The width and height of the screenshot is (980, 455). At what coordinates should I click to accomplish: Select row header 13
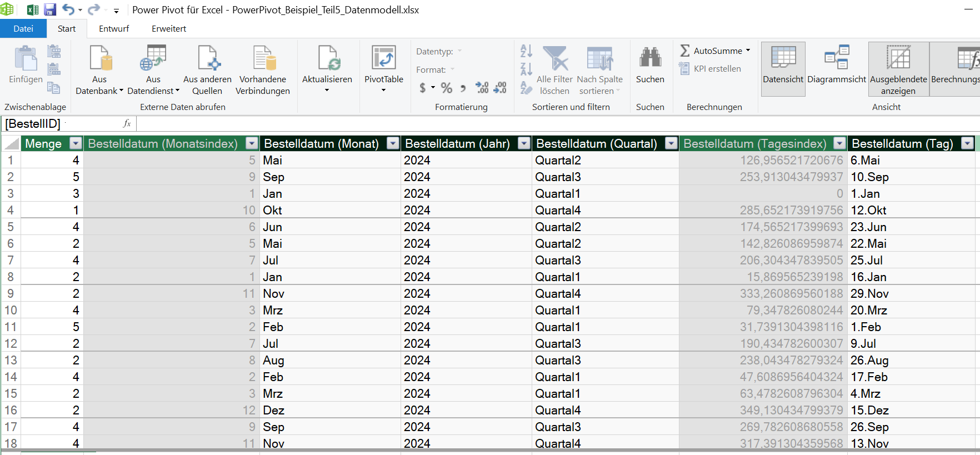(x=11, y=360)
